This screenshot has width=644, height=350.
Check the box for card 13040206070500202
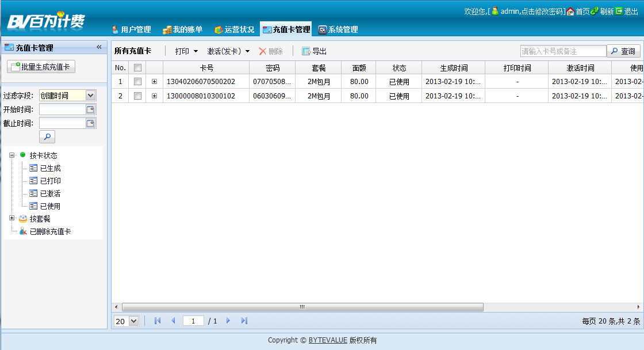(137, 82)
